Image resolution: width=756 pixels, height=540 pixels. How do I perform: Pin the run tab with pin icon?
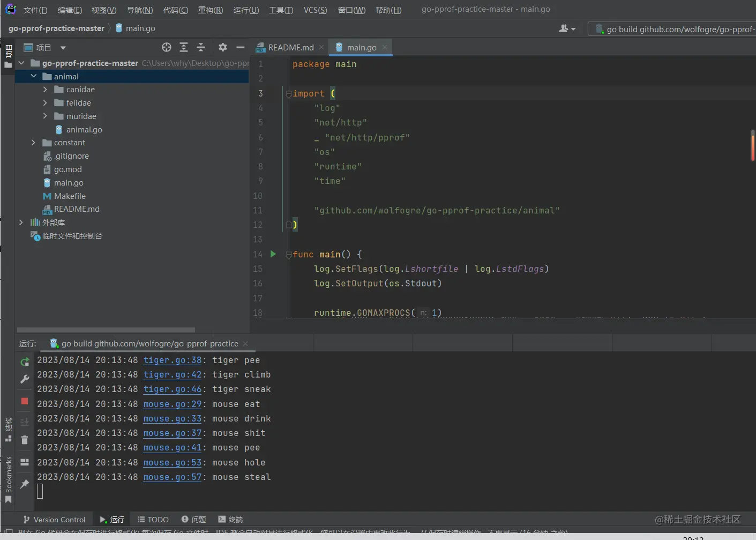click(x=25, y=484)
